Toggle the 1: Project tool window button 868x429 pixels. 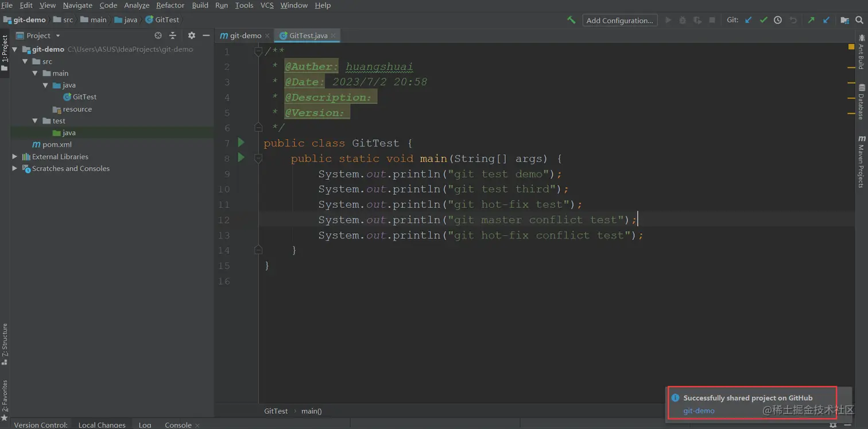pos(5,53)
